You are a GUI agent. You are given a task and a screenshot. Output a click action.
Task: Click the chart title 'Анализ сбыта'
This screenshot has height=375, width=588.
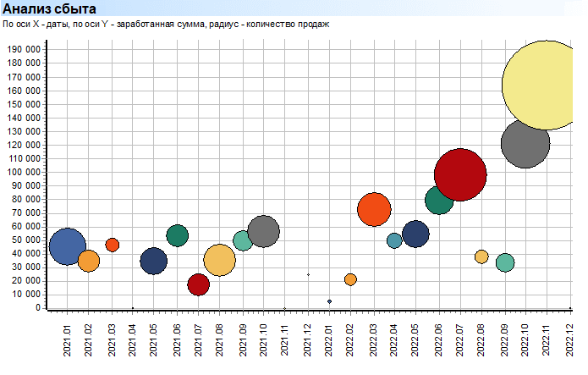[50, 8]
